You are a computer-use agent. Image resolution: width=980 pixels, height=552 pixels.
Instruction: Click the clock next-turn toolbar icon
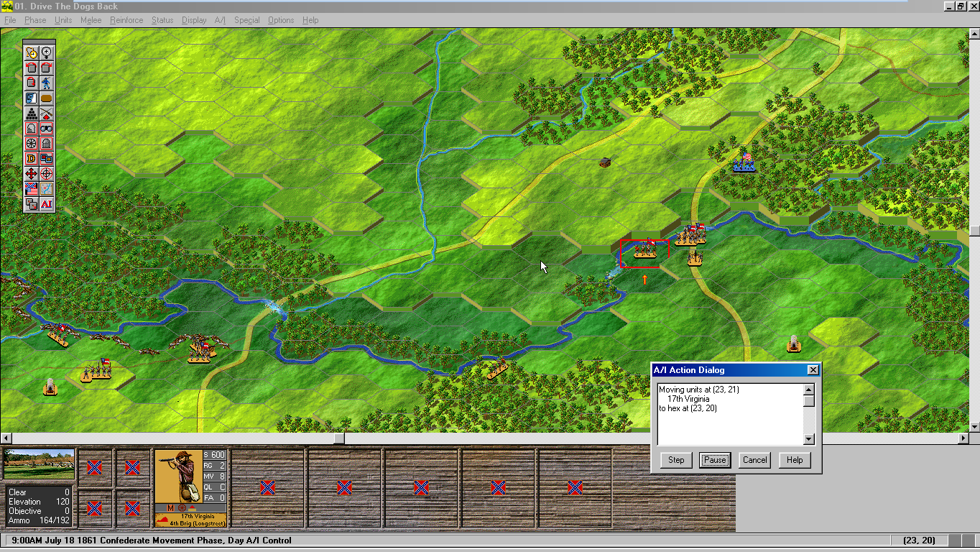(x=31, y=52)
